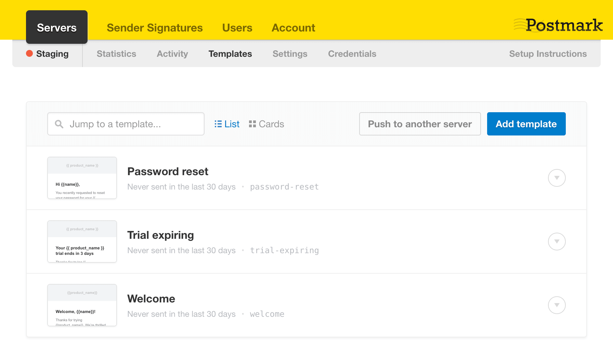Open the Welcome template thumbnail
Viewport: 613px width, 364px height.
(82, 305)
